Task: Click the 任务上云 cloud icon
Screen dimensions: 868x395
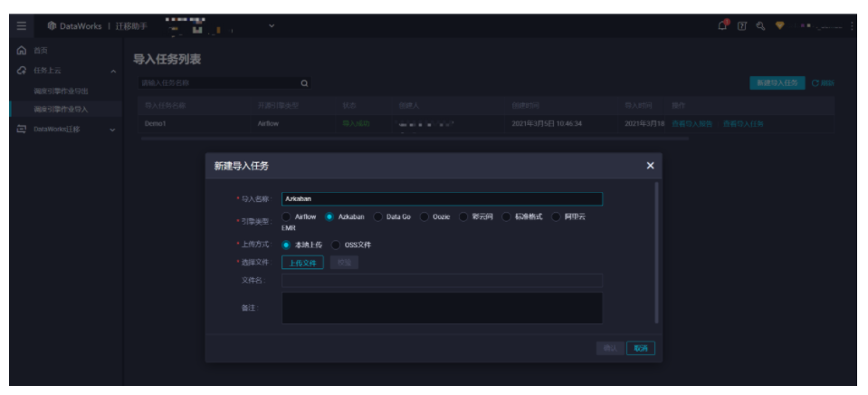Action: (21, 71)
